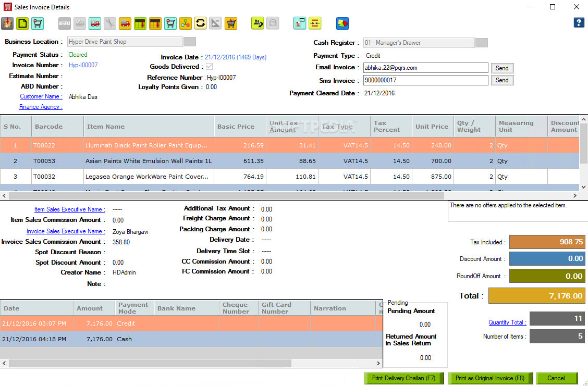This screenshot has width=588, height=386.
Task: Click the items table scroll up arrow
Action: [x=583, y=119]
